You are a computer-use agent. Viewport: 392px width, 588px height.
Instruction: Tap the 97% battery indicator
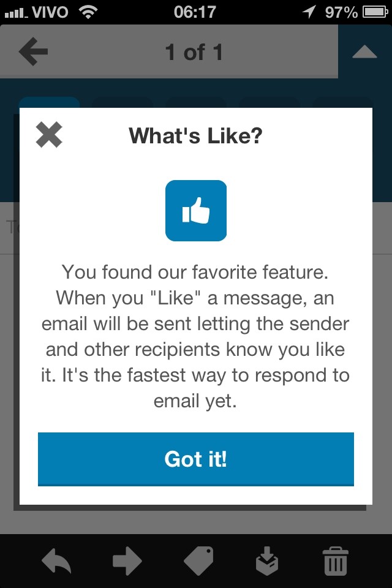pyautogui.click(x=356, y=12)
